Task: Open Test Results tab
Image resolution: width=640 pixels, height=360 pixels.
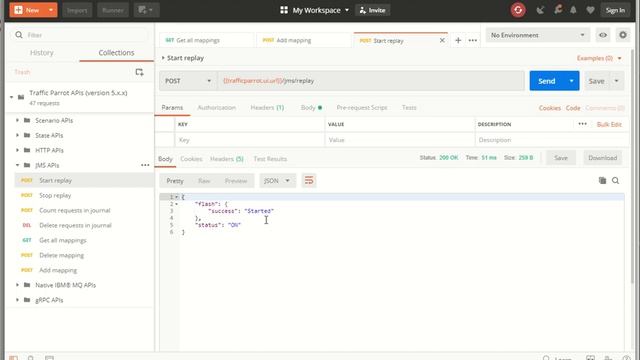Action: click(270, 159)
